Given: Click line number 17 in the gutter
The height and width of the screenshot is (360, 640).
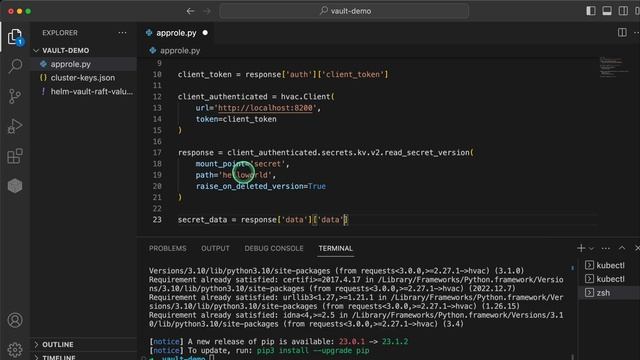Looking at the screenshot, I should point(157,152).
